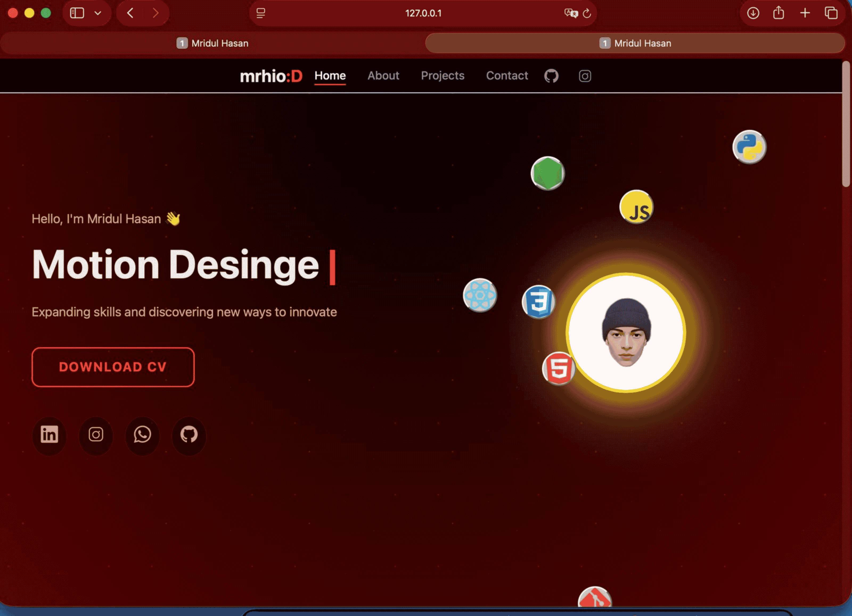Click the floating JS logo bubble
This screenshot has width=852, height=616.
coord(636,207)
